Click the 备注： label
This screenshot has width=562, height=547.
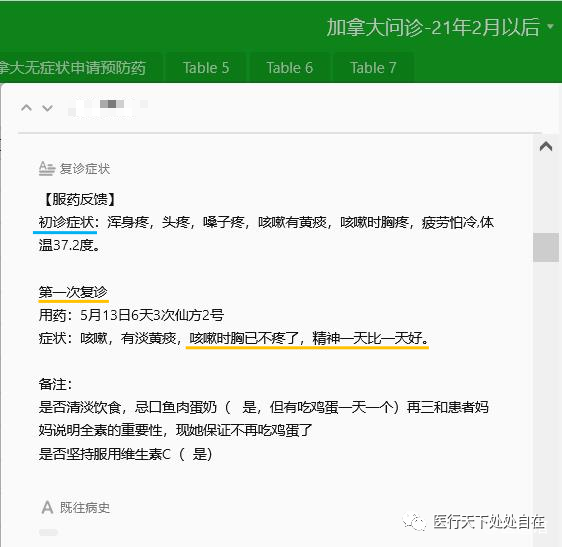point(56,384)
